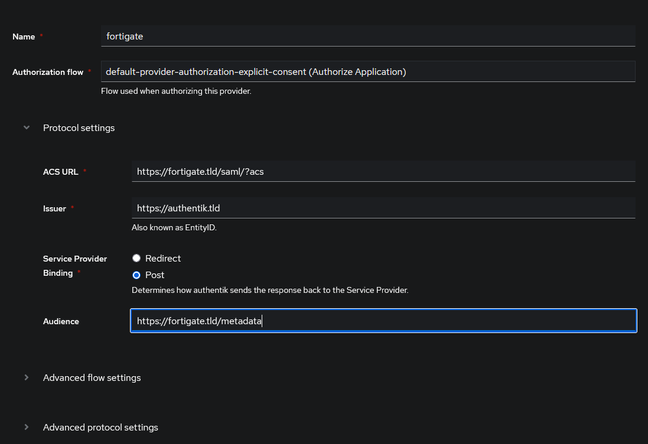Click the 'Audience' field label

[60, 321]
